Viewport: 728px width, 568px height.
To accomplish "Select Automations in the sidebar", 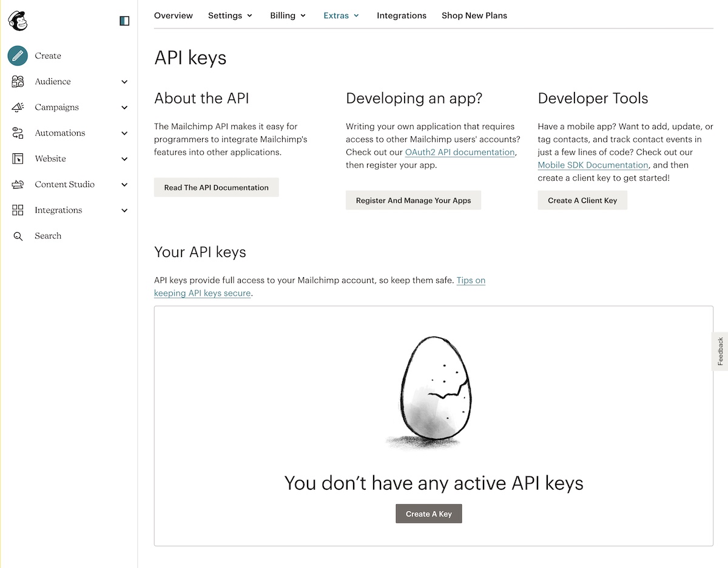I will click(60, 133).
